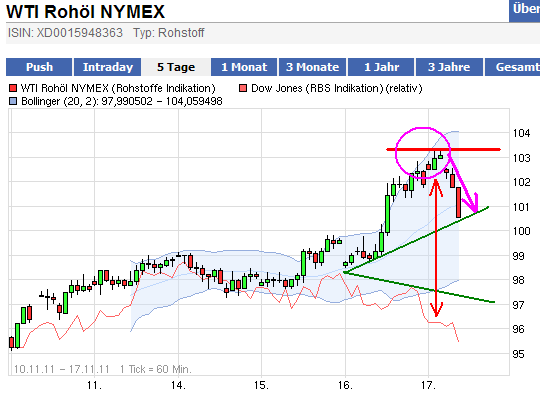Click the Dow Jones legend color swatch
Image resolution: width=540 pixels, height=394 pixels.
coord(243,89)
